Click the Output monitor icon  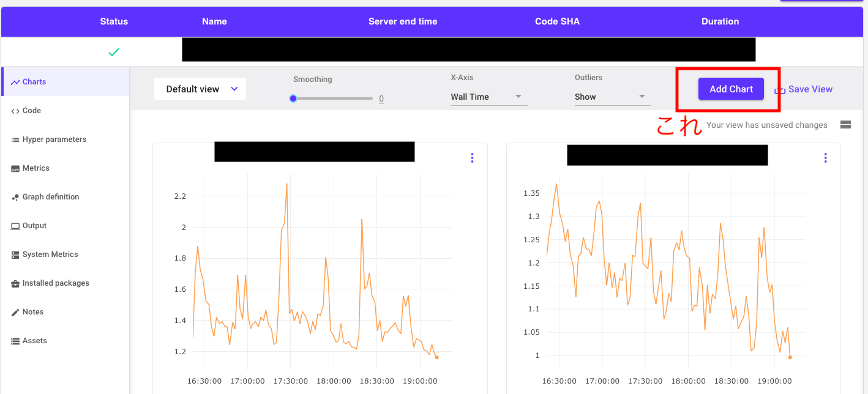[15, 226]
